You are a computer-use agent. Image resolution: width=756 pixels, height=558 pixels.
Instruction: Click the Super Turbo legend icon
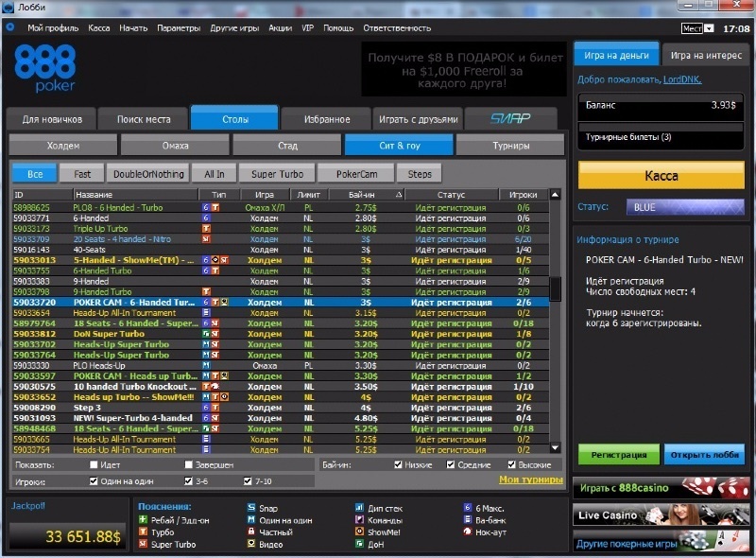click(x=143, y=545)
